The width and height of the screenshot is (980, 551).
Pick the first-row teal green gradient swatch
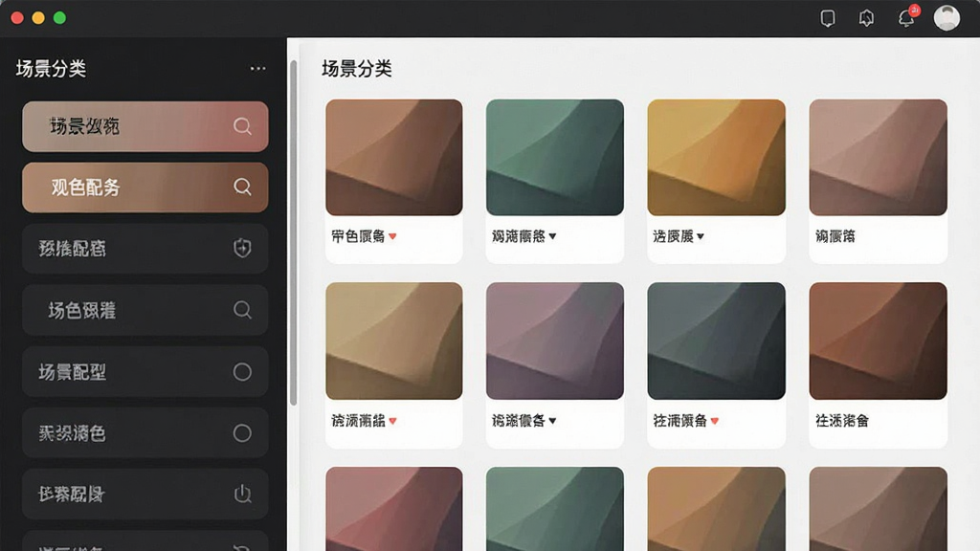555,158
